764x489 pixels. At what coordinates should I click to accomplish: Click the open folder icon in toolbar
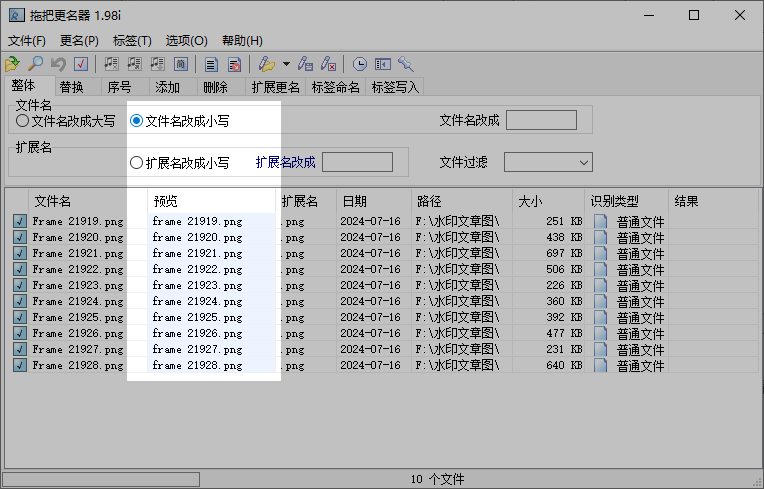(12, 64)
